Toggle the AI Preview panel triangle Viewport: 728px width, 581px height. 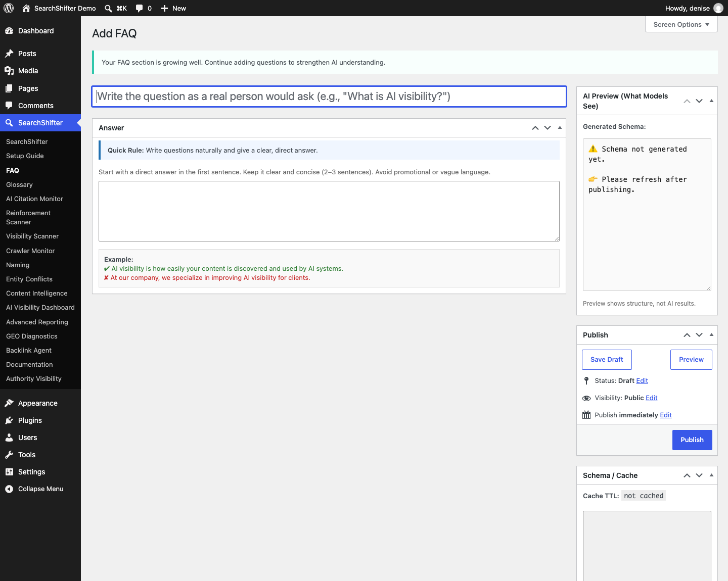[x=711, y=101]
